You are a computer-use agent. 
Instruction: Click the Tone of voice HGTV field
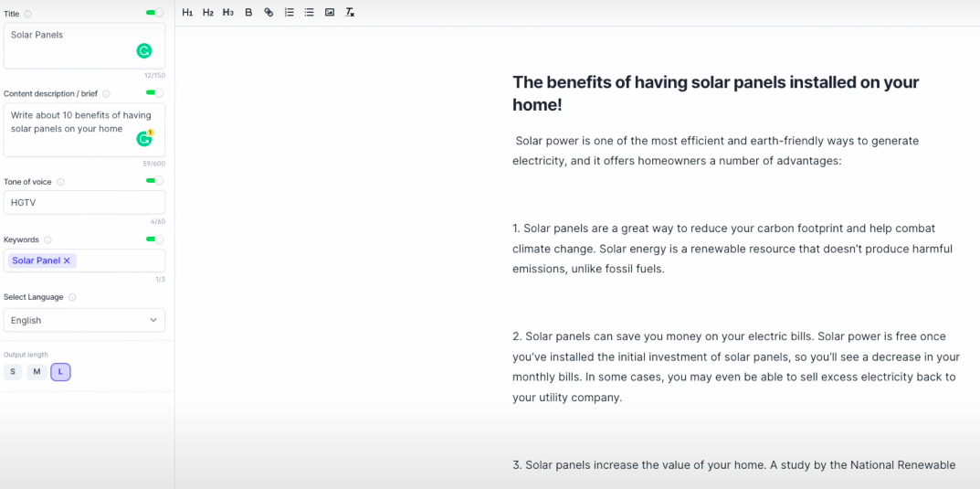pyautogui.click(x=84, y=203)
